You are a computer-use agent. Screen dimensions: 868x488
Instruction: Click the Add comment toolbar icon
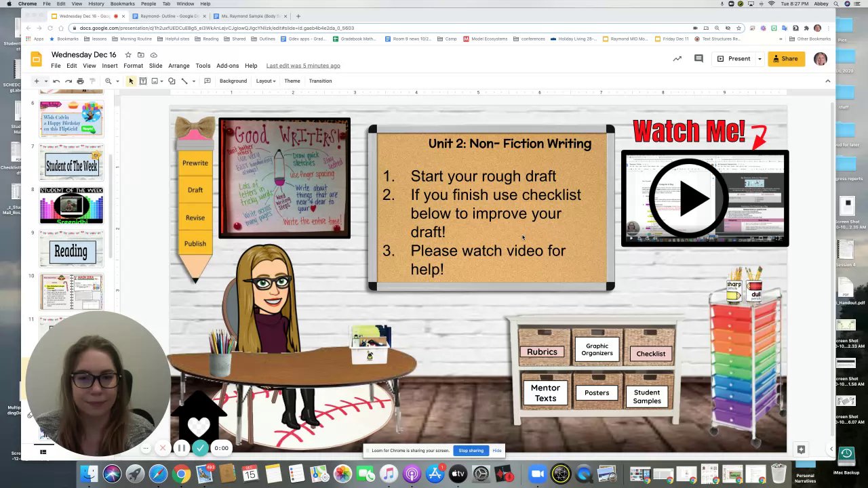tap(208, 81)
